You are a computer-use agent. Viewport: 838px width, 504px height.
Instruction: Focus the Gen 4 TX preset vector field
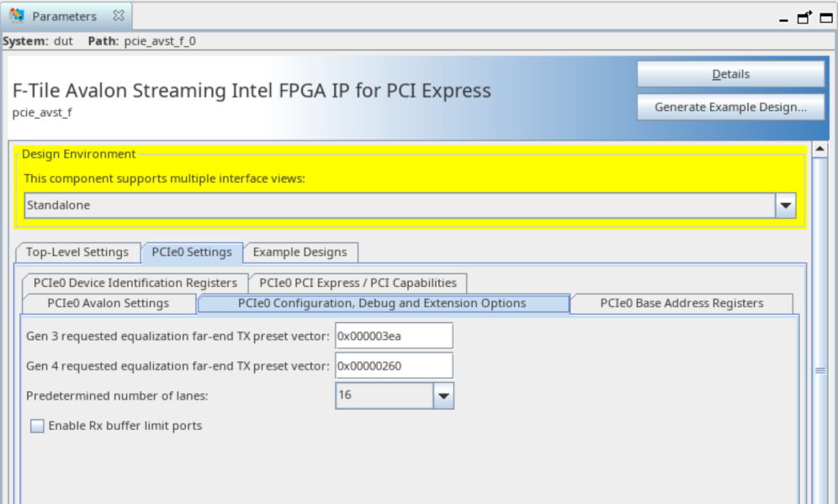[x=394, y=366]
